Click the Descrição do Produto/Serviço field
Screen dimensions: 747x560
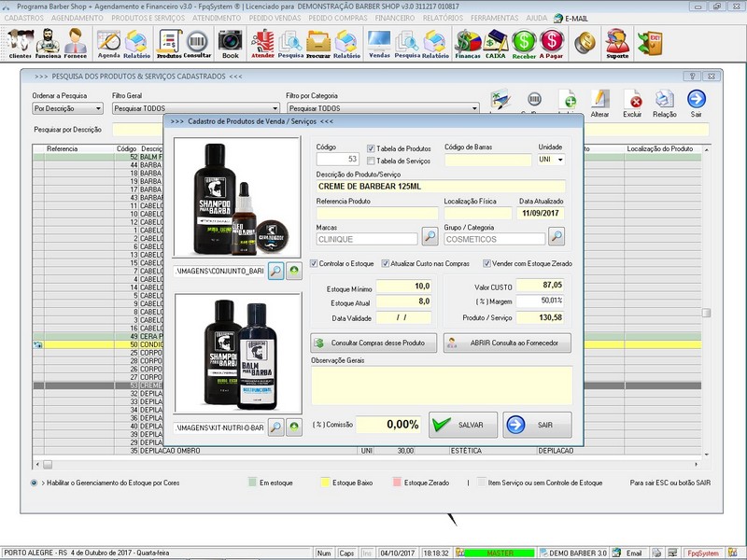tap(441, 186)
